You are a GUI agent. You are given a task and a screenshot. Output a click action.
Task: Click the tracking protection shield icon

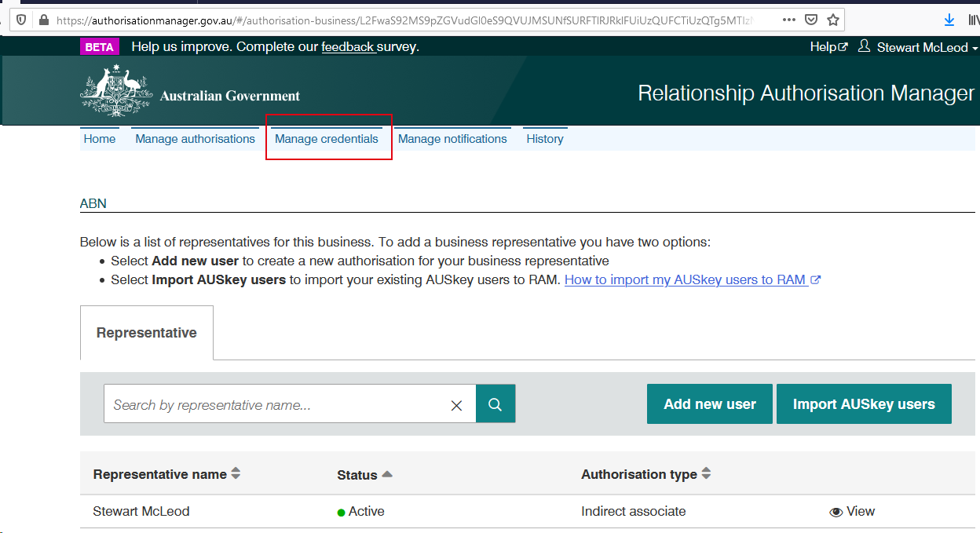point(21,20)
